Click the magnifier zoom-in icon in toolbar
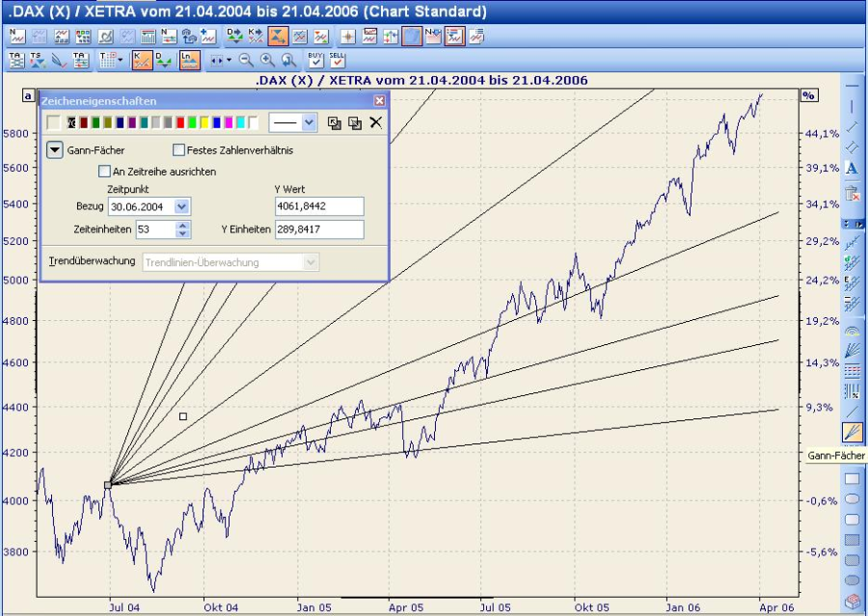 267,60
